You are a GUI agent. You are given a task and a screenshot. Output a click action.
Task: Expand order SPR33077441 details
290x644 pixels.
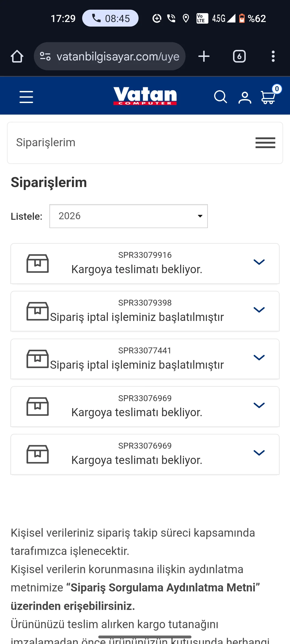point(259,358)
